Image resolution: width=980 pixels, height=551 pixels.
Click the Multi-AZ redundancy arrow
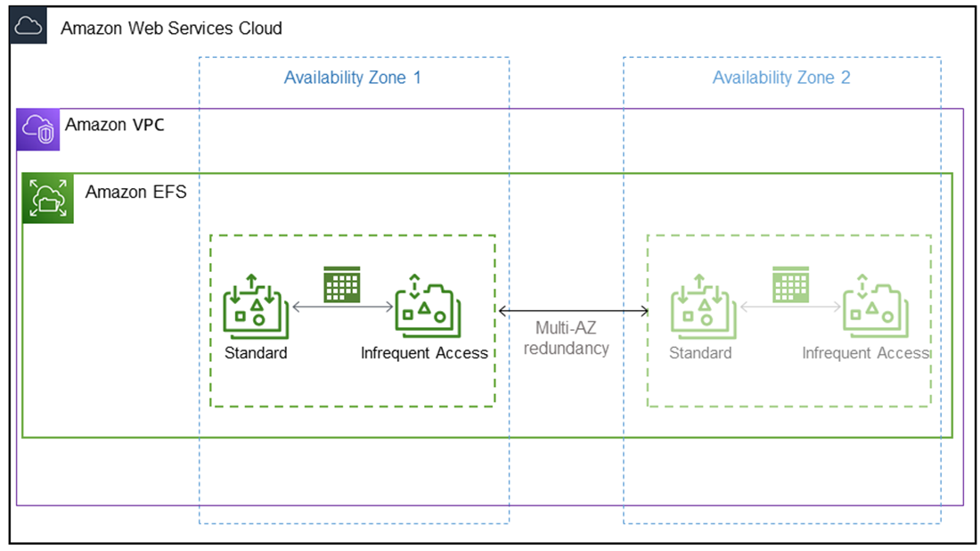pyautogui.click(x=573, y=310)
